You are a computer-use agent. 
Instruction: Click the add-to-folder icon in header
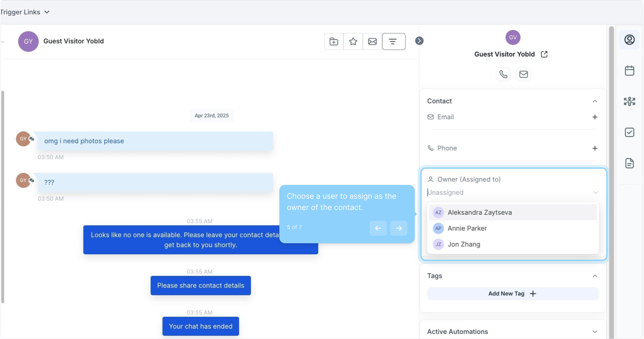(x=334, y=41)
